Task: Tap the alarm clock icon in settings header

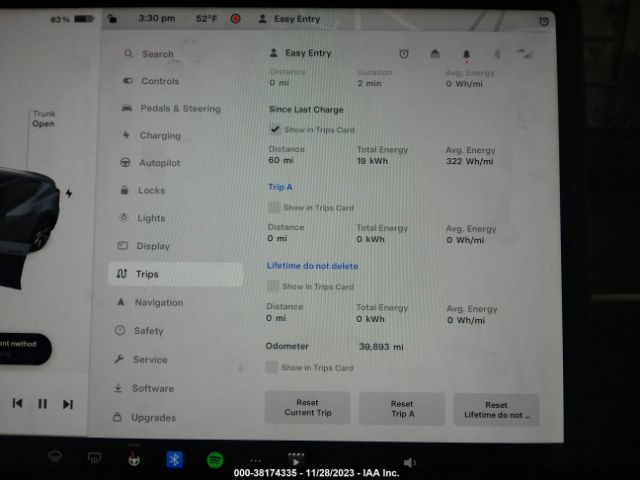Action: coord(404,53)
